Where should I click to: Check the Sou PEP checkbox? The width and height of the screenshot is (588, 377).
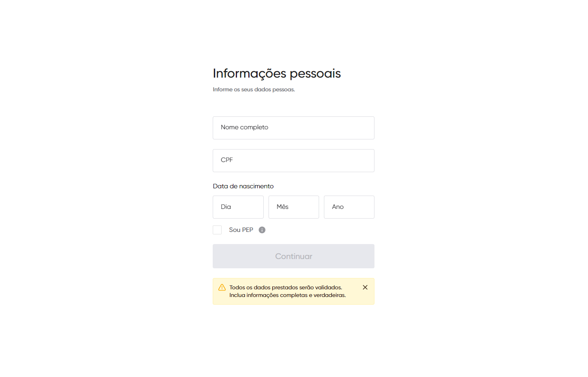(x=217, y=230)
